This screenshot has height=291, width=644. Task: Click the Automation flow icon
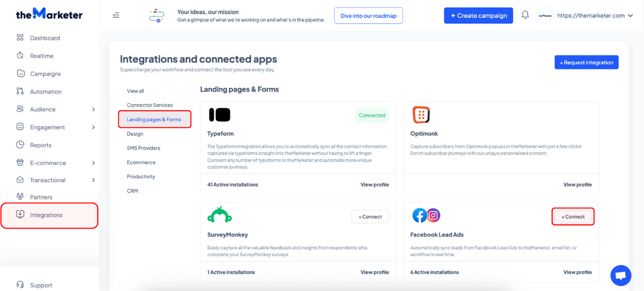pyautogui.click(x=20, y=91)
